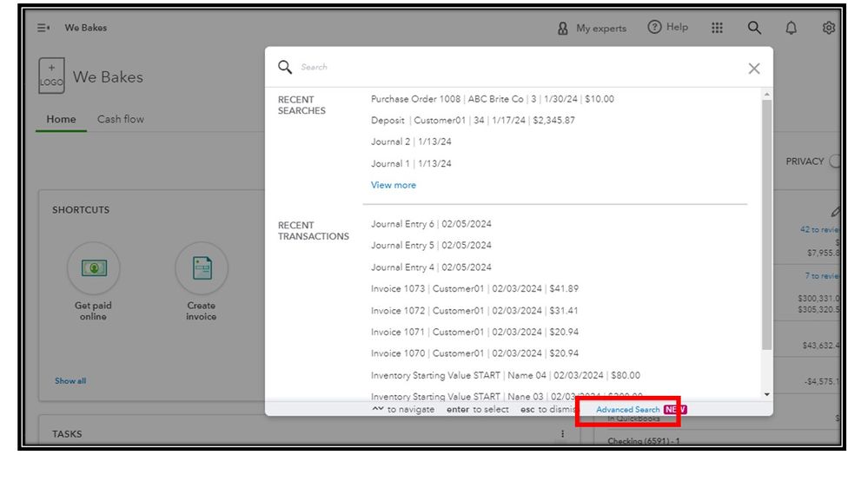Open the Help menu
The height and width of the screenshot is (488, 868).
pos(667,27)
